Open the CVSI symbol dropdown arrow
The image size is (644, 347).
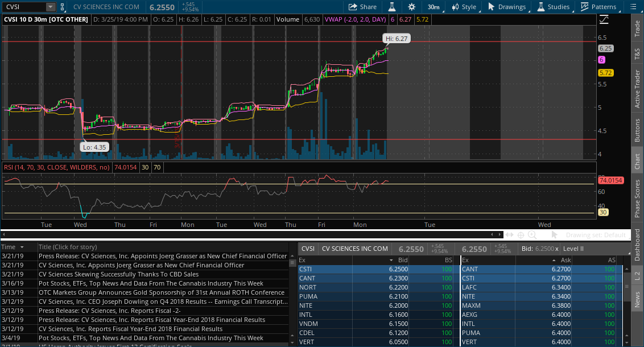50,7
